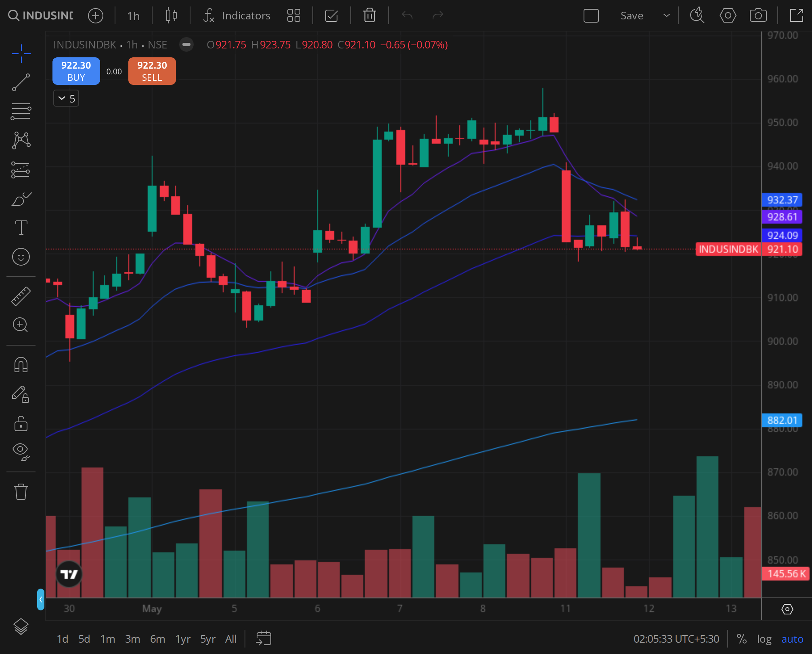Activate the zoom in tool
Screen dimensions: 812x654
tap(21, 325)
